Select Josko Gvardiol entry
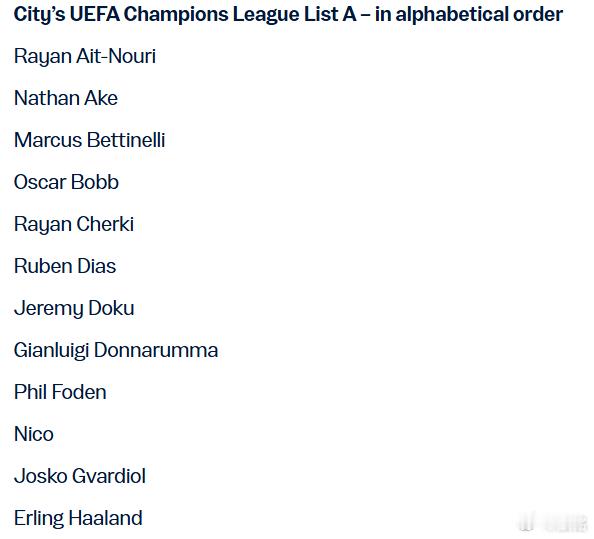The width and height of the screenshot is (594, 539). 80,477
